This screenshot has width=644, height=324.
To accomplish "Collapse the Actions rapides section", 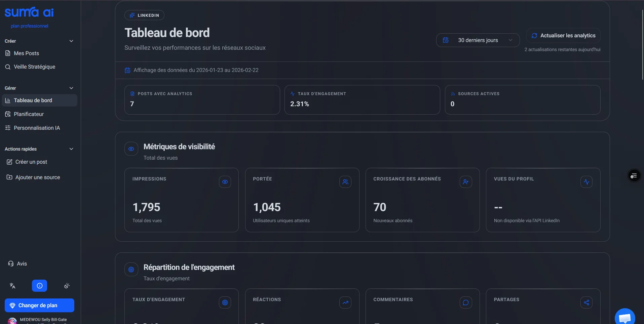I will click(71, 149).
